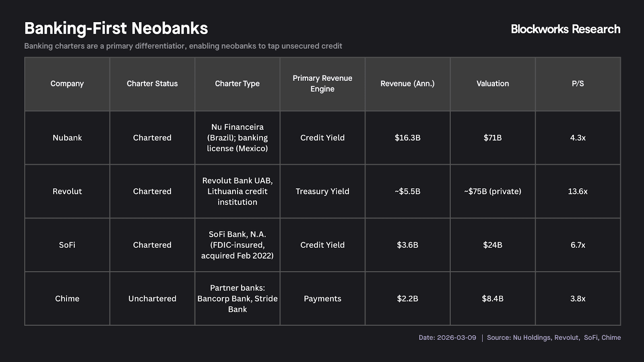This screenshot has width=644, height=362.
Task: Click the ~$75B (private) valuation cell
Action: pyautogui.click(x=493, y=191)
